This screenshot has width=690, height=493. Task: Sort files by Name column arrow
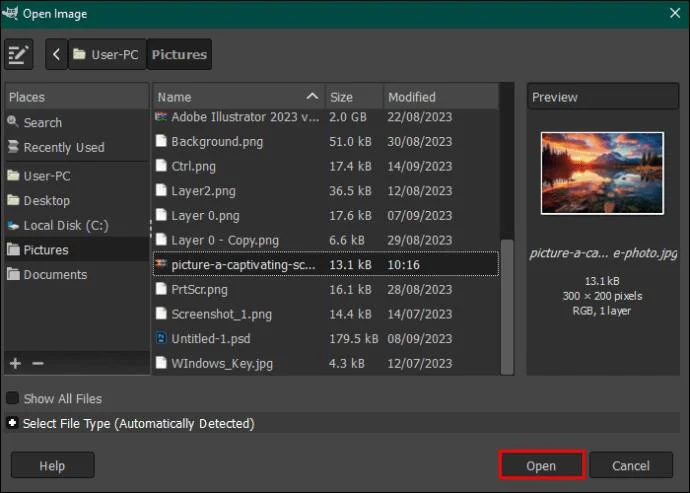click(312, 96)
